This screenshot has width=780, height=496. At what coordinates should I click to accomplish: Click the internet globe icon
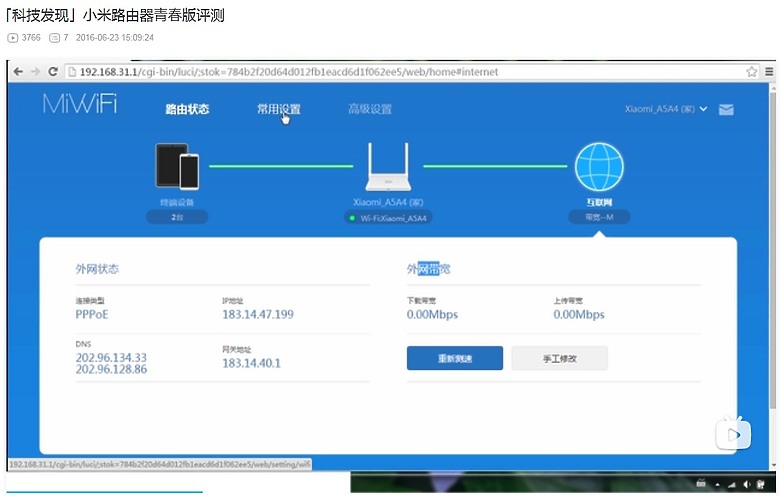point(599,167)
